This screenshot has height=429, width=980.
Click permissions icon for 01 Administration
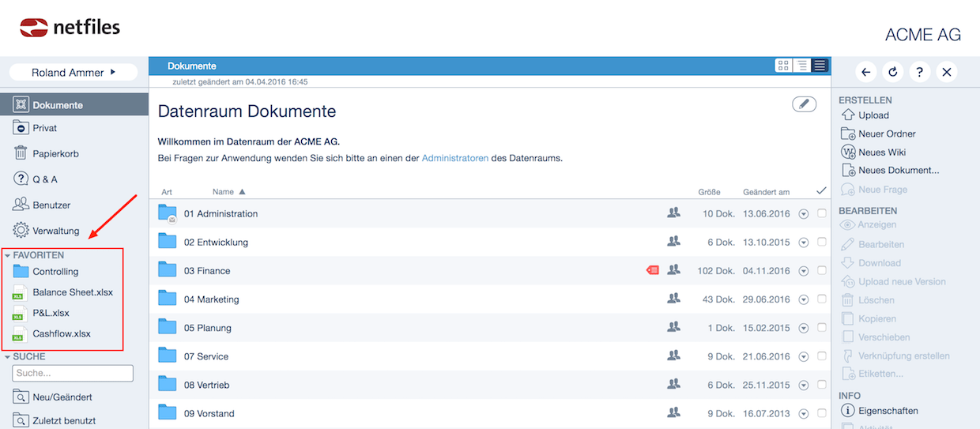[673, 213]
